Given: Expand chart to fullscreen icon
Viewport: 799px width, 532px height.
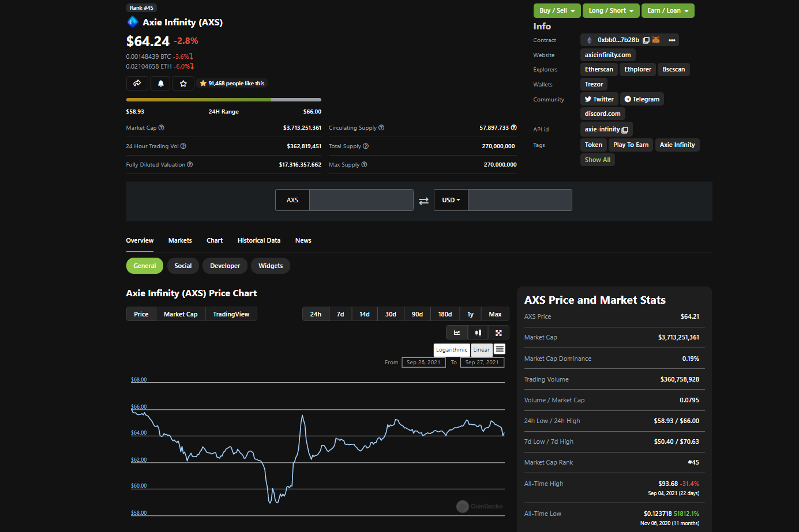Looking at the screenshot, I should click(x=498, y=333).
